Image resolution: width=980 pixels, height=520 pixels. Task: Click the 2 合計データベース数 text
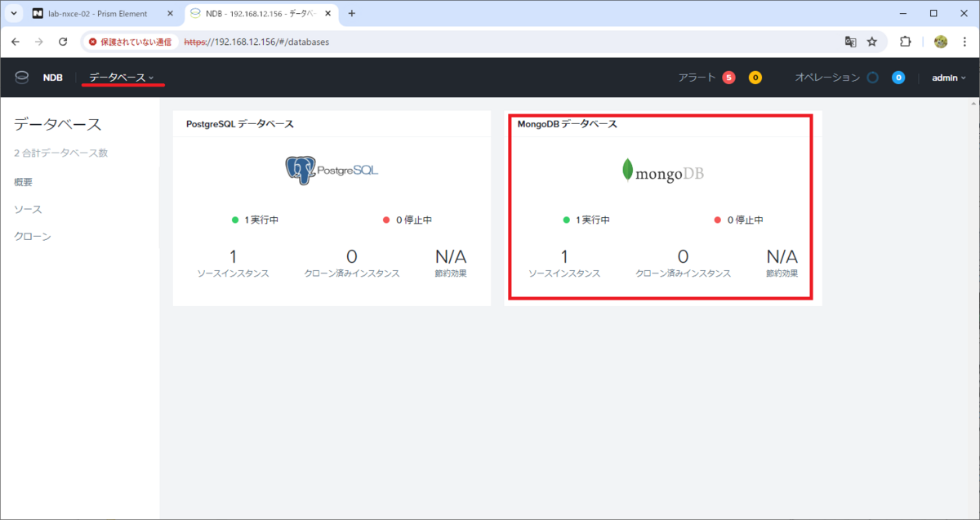[x=60, y=153]
